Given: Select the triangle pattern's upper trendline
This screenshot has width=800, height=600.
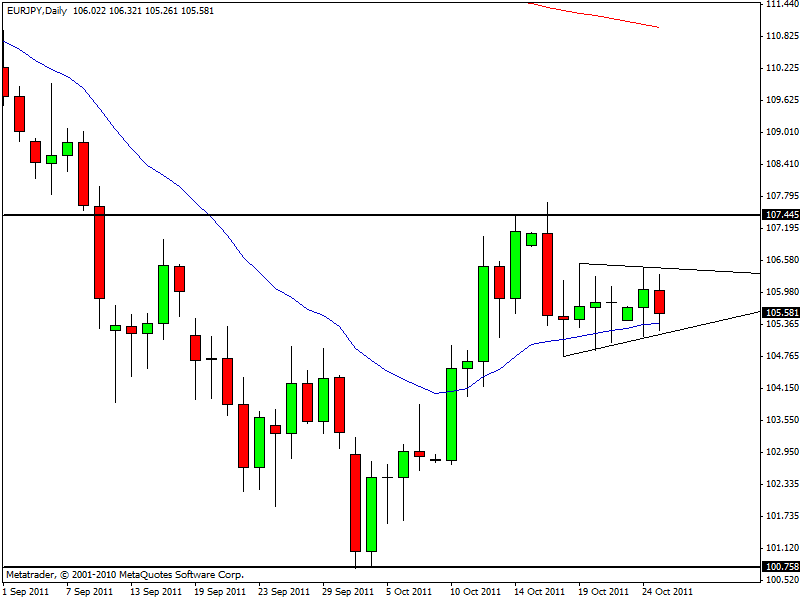Looking at the screenshot, I should (x=680, y=268).
